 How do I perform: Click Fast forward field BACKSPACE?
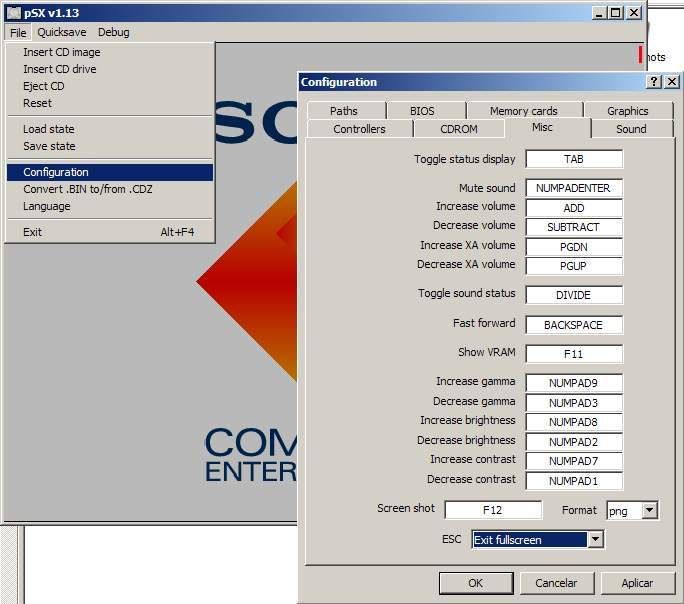coord(574,325)
